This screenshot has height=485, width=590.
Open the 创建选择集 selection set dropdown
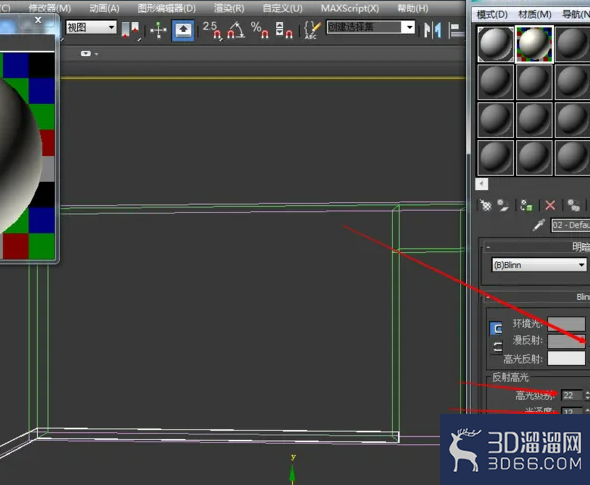click(371, 27)
